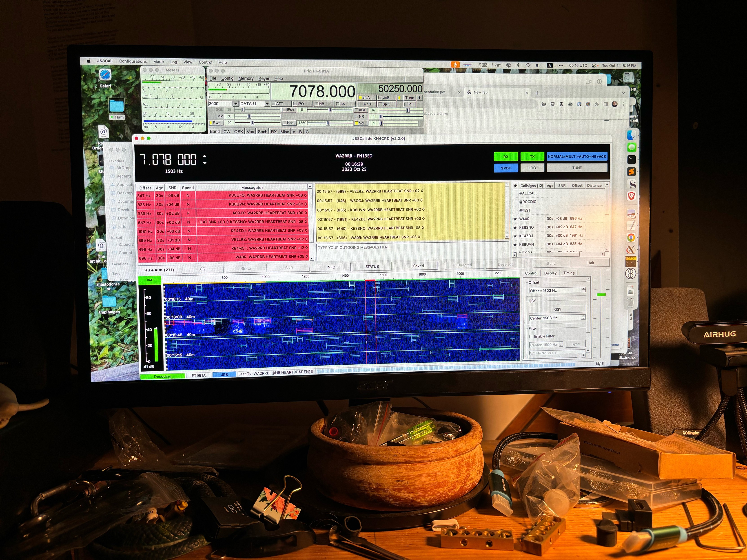Click the CQ button

tap(202, 269)
